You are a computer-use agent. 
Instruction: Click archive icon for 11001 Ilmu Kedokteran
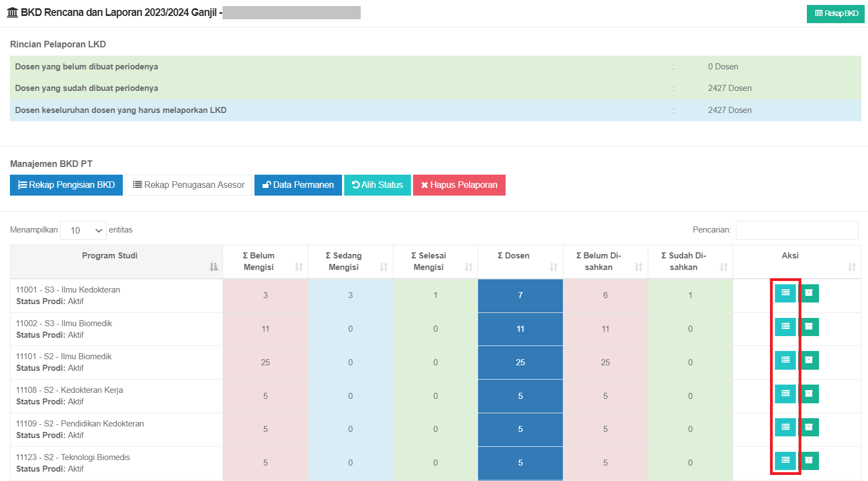click(809, 293)
